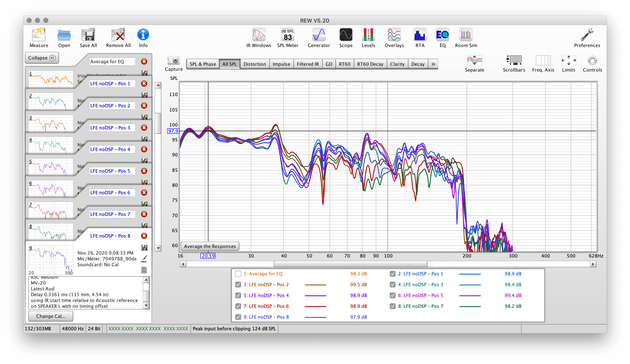This screenshot has height=364, width=630.
Task: Click Separate traces icon
Action: coord(474,61)
